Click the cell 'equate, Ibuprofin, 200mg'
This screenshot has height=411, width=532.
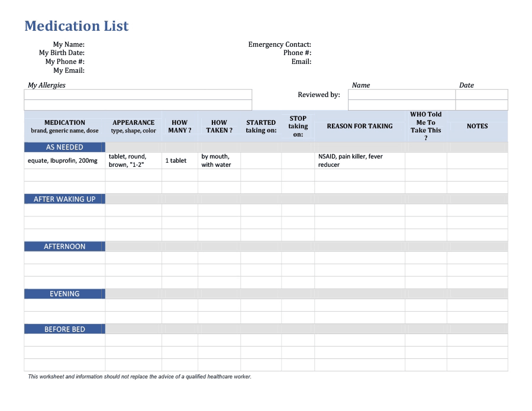coord(65,160)
